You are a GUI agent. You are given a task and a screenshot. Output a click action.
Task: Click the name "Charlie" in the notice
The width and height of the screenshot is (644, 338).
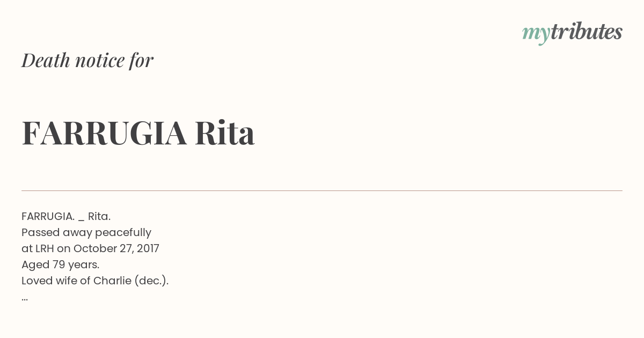tap(112, 281)
